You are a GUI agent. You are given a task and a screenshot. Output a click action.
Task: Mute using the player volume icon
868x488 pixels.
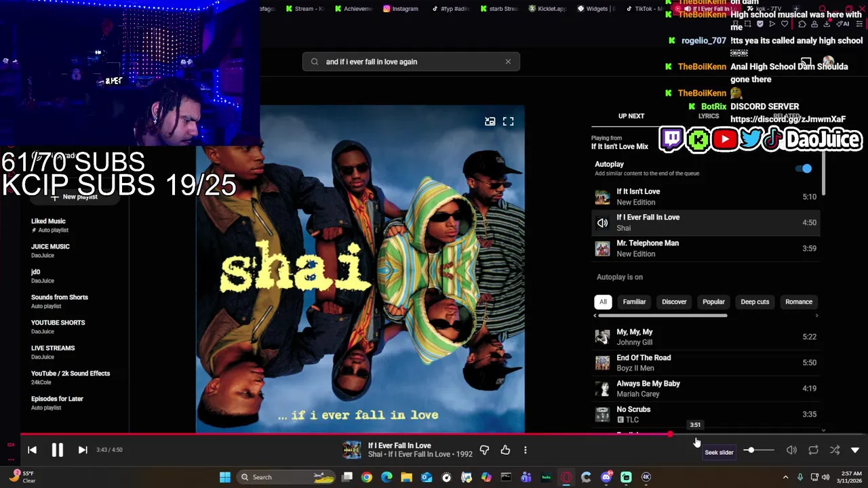point(791,450)
